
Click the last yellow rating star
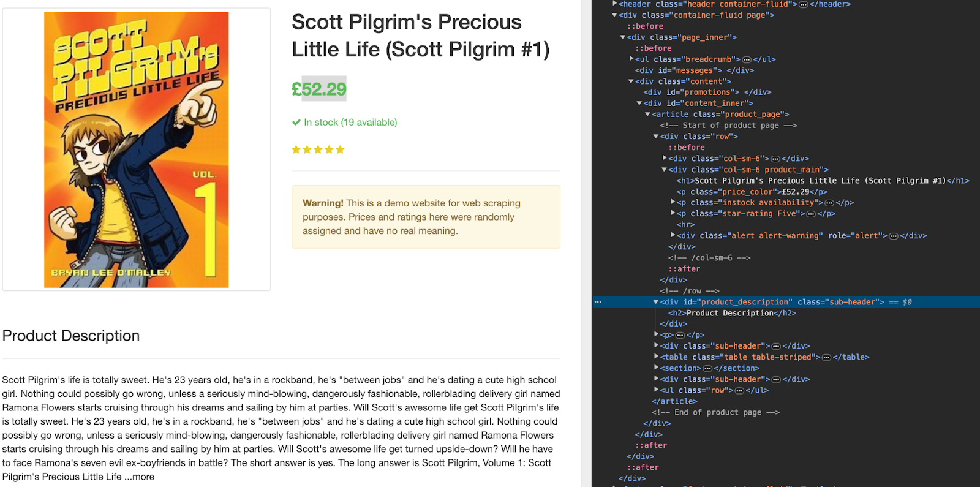pyautogui.click(x=341, y=149)
